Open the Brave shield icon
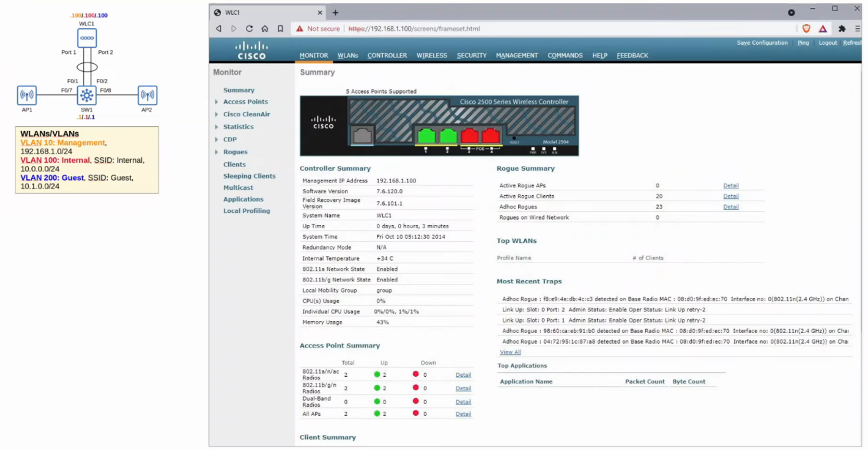This screenshot has height=450, width=868. (806, 29)
